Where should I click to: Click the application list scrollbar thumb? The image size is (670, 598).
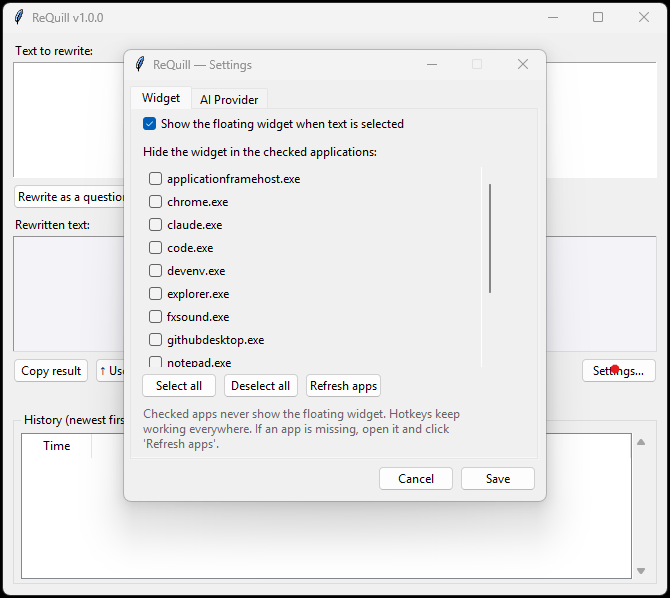[x=490, y=239]
